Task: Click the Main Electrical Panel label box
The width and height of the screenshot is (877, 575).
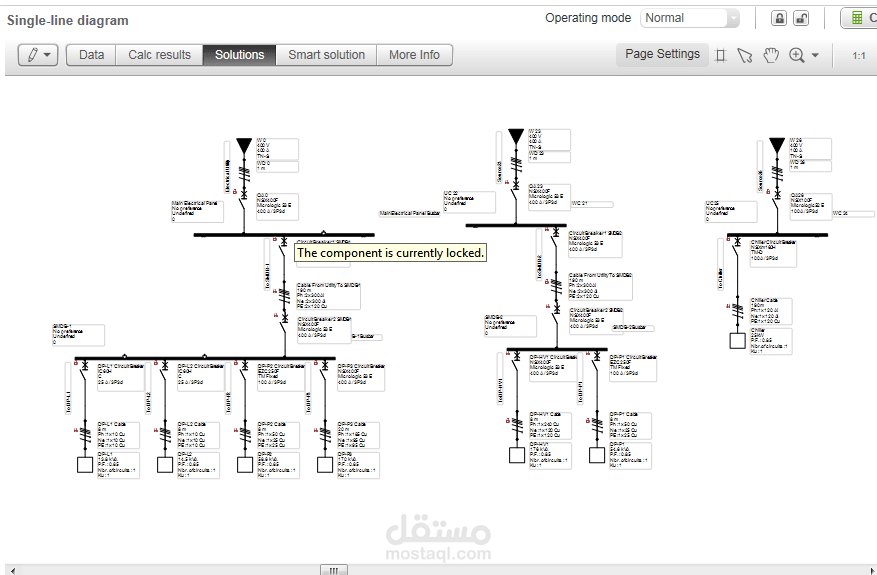Action: [197, 211]
